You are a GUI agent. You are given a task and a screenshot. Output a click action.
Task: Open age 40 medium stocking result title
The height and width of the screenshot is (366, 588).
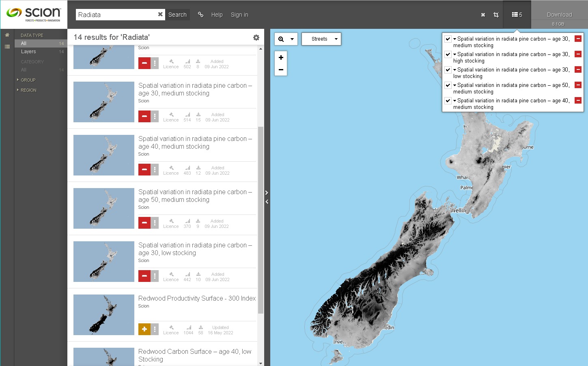coord(195,143)
